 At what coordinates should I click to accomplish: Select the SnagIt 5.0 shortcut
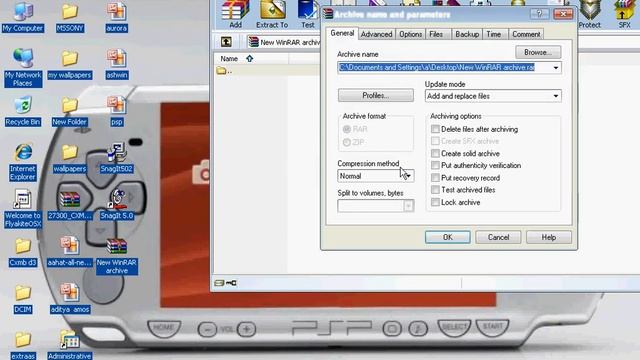[116, 205]
